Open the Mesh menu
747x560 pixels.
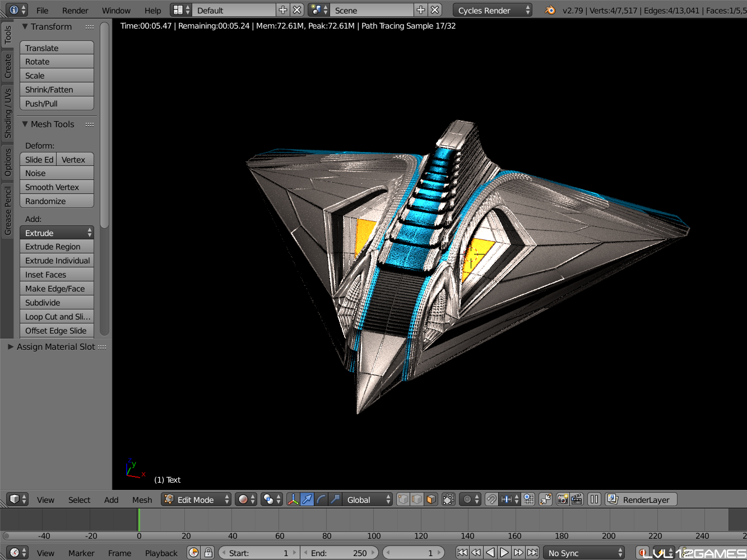tap(142, 500)
